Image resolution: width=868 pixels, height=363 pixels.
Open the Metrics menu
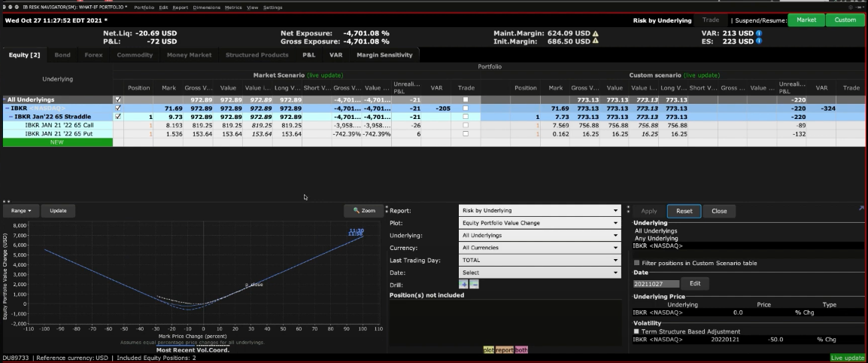[x=233, y=8]
